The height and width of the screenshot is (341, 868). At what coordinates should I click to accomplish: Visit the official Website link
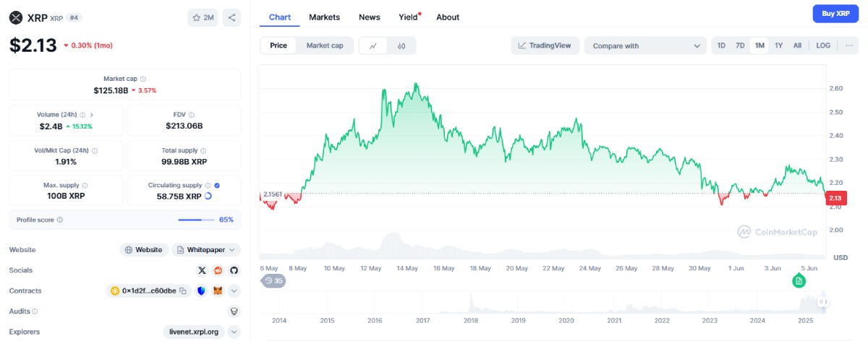point(144,250)
